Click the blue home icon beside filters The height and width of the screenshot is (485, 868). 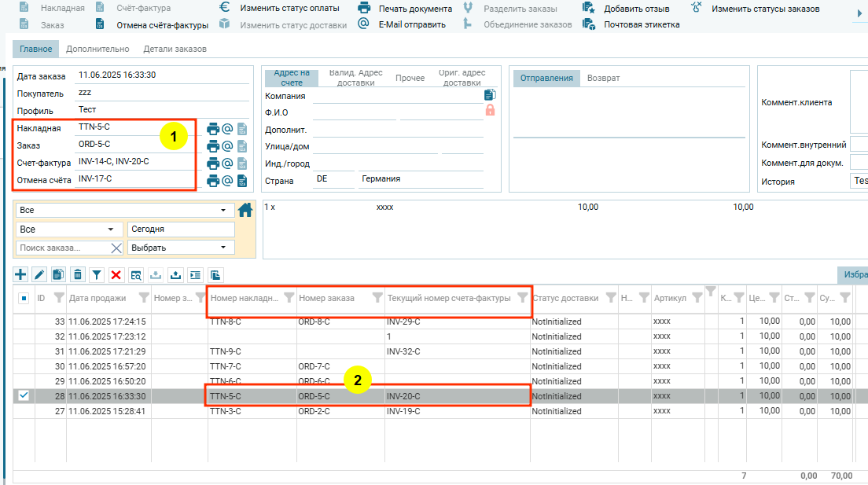pos(245,210)
